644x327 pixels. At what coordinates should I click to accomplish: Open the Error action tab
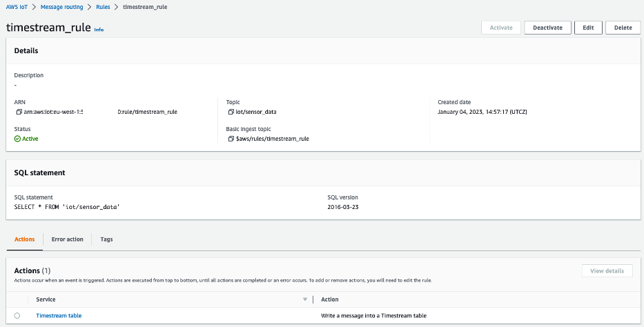click(68, 239)
